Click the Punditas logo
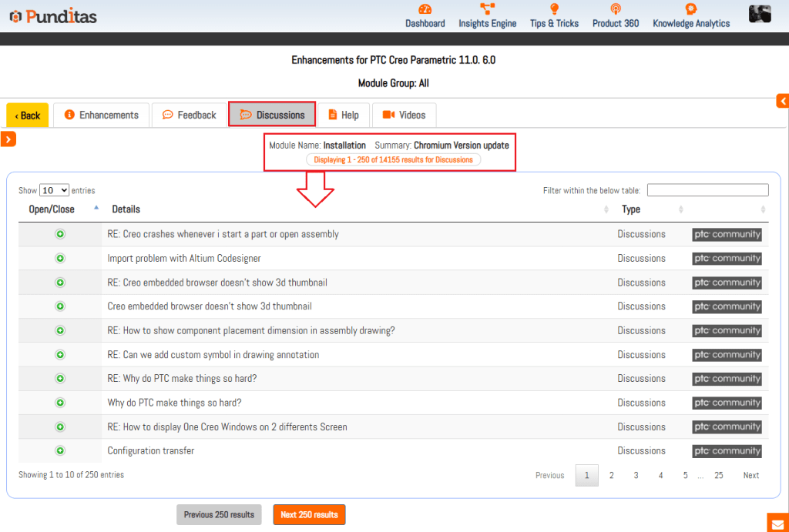 coord(53,16)
